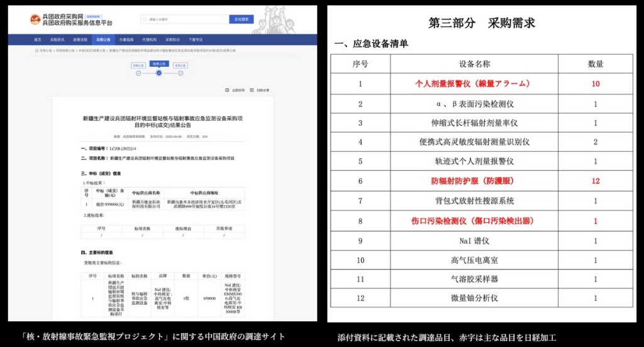Click the first step circle under 采购公告
Image resolution: width=644 pixels, height=347 pixels.
tap(138, 73)
